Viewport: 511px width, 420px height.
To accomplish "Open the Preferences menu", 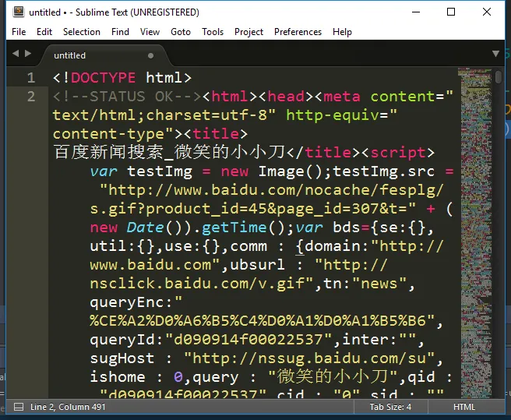I will [298, 32].
